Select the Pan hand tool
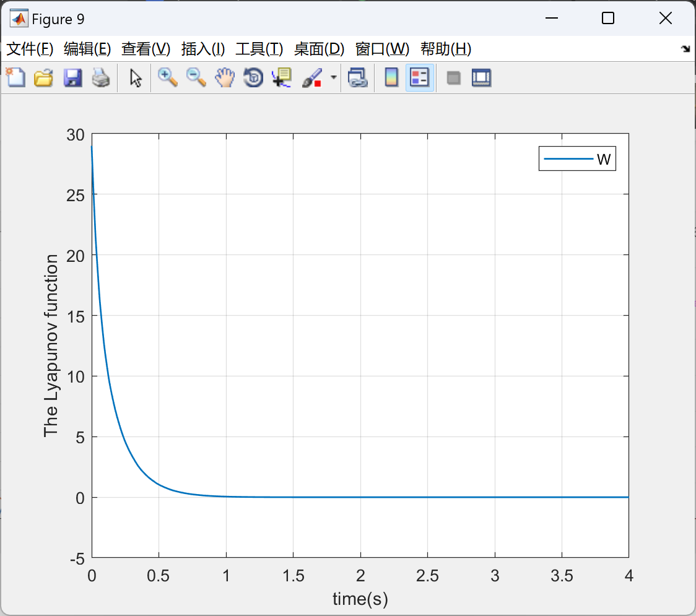This screenshot has height=616, width=696. [225, 77]
